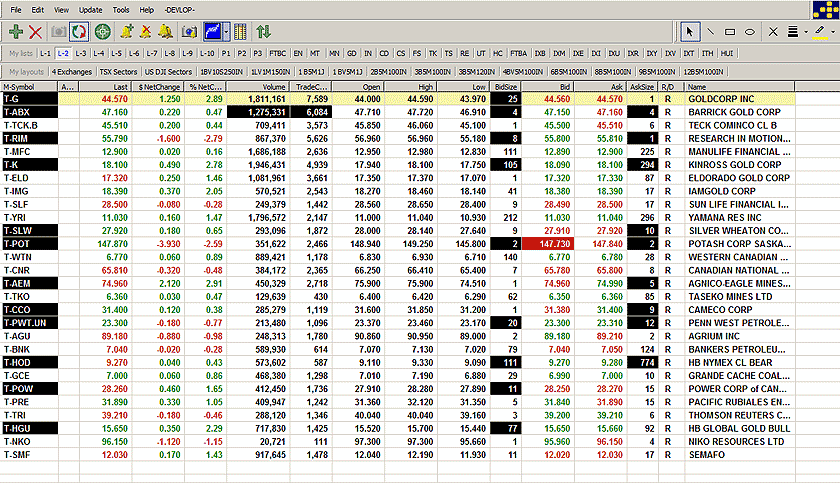Select the T-ABX symbol cell
The width and height of the screenshot is (840, 483).
tap(29, 112)
